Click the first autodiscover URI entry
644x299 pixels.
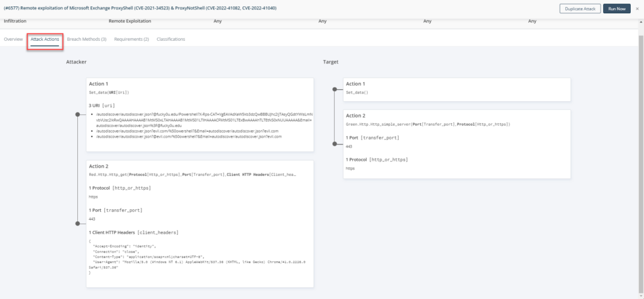(204, 120)
